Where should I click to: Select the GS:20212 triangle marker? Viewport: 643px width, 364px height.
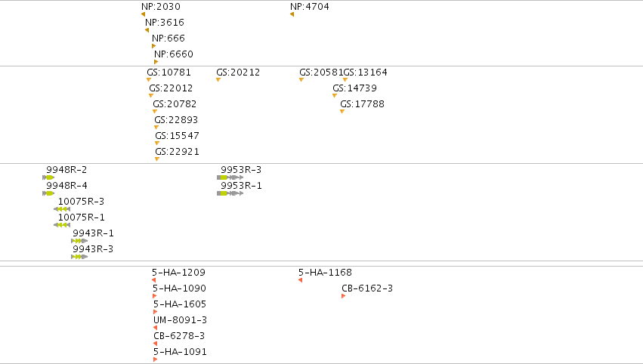coord(218,79)
